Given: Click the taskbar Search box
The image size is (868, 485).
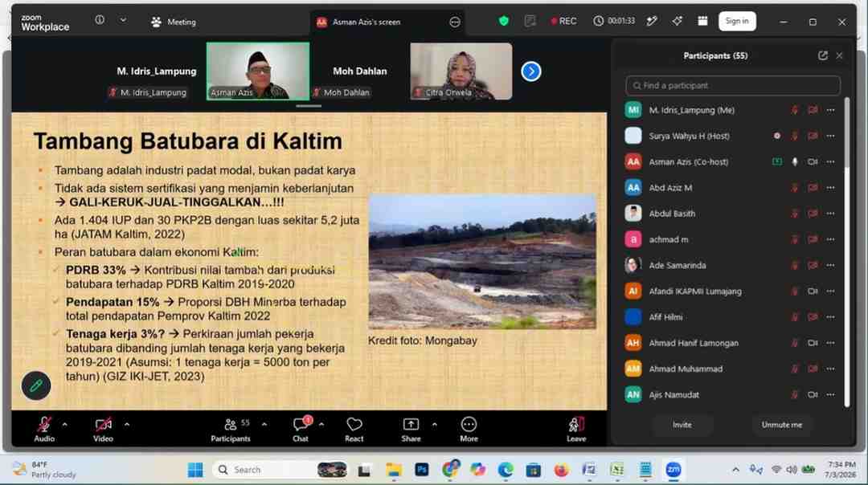Looking at the screenshot, I should [x=280, y=470].
